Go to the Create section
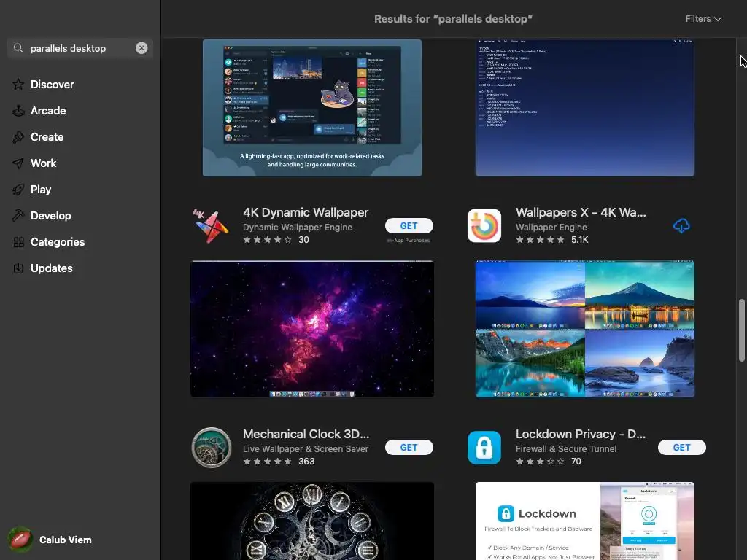Viewport: 747px width, 560px height. [47, 136]
